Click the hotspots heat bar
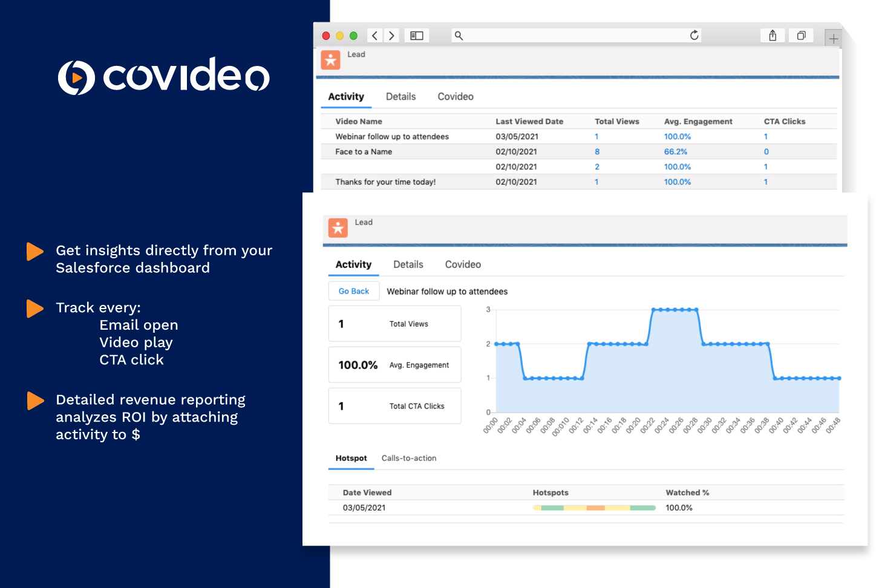The image size is (882, 588). point(594,508)
